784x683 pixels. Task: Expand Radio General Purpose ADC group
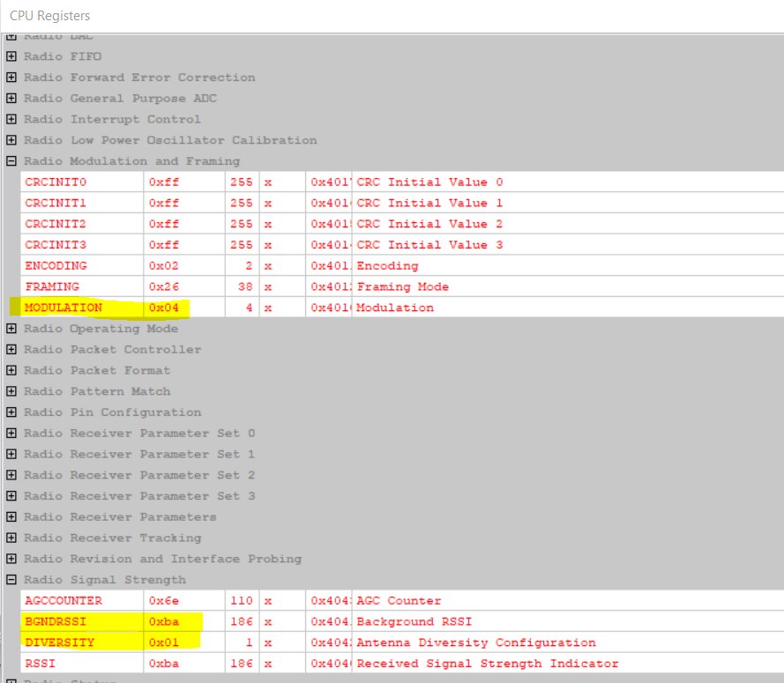point(11,99)
